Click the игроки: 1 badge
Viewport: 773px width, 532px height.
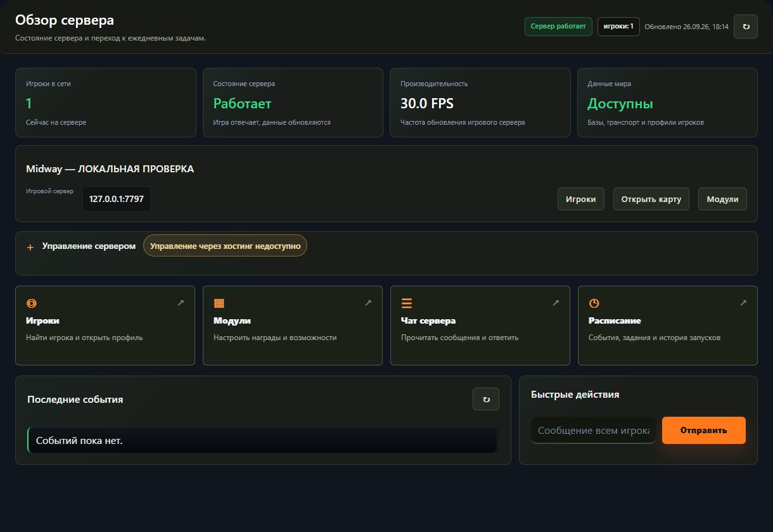coord(618,27)
